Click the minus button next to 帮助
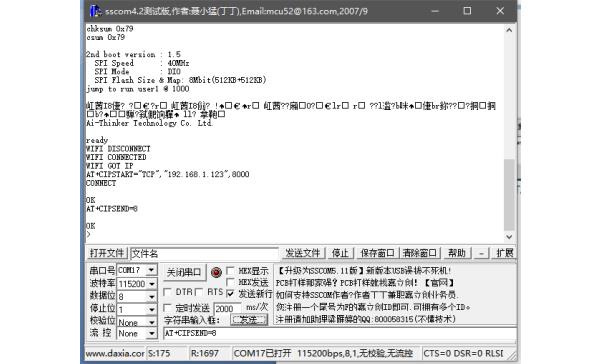This screenshot has height=364, width=600. click(482, 253)
